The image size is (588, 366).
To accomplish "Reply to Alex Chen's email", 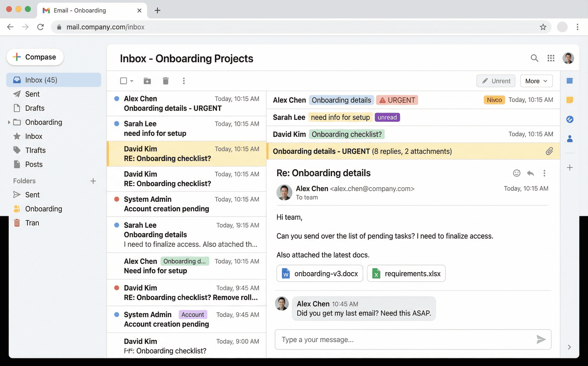I will coord(531,173).
